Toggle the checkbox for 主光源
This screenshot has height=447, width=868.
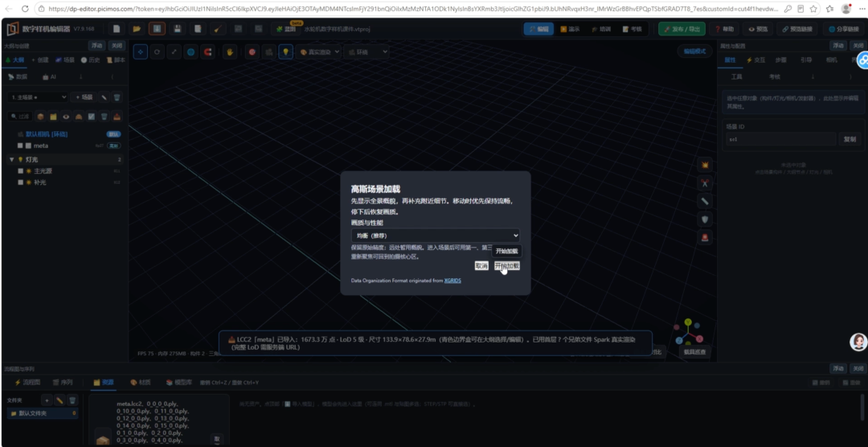click(20, 171)
